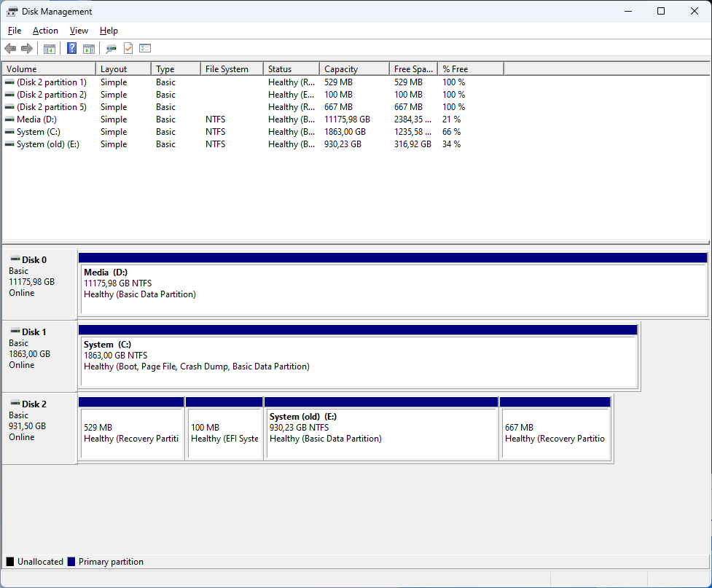This screenshot has width=712, height=588.
Task: Select the 100 MB EFI System partition block
Action: pyautogui.click(x=224, y=428)
